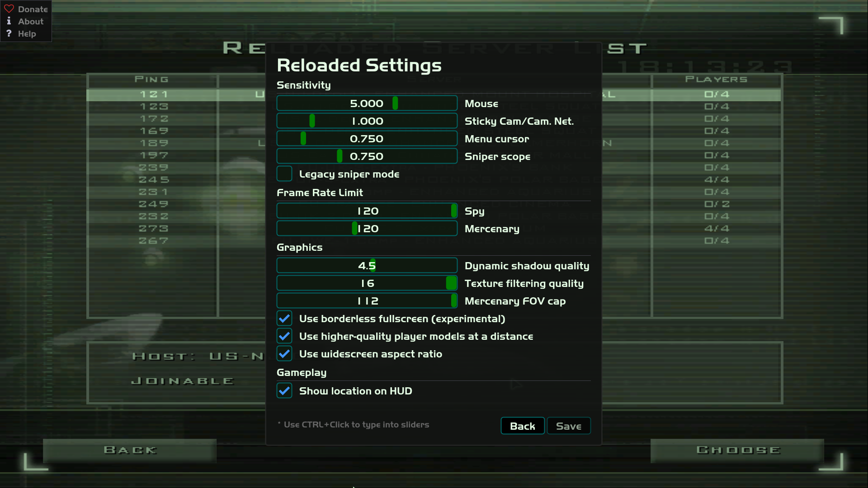This screenshot has width=868, height=488.
Task: Click the Mouse sensitivity slider
Action: (367, 103)
